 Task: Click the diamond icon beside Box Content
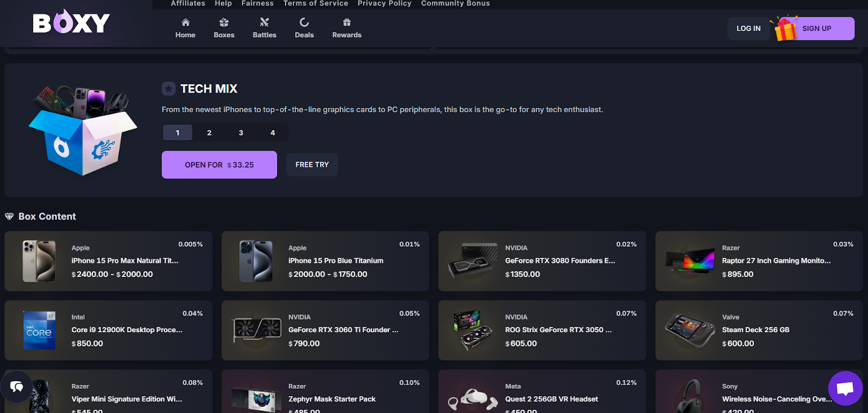9,216
